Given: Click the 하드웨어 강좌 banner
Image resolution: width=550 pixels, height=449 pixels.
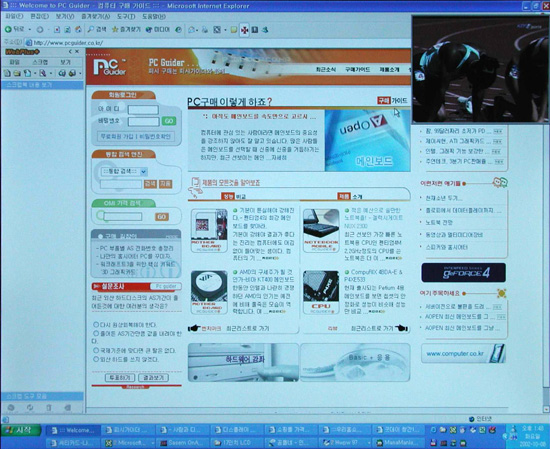Looking at the screenshot, I should 243,362.
